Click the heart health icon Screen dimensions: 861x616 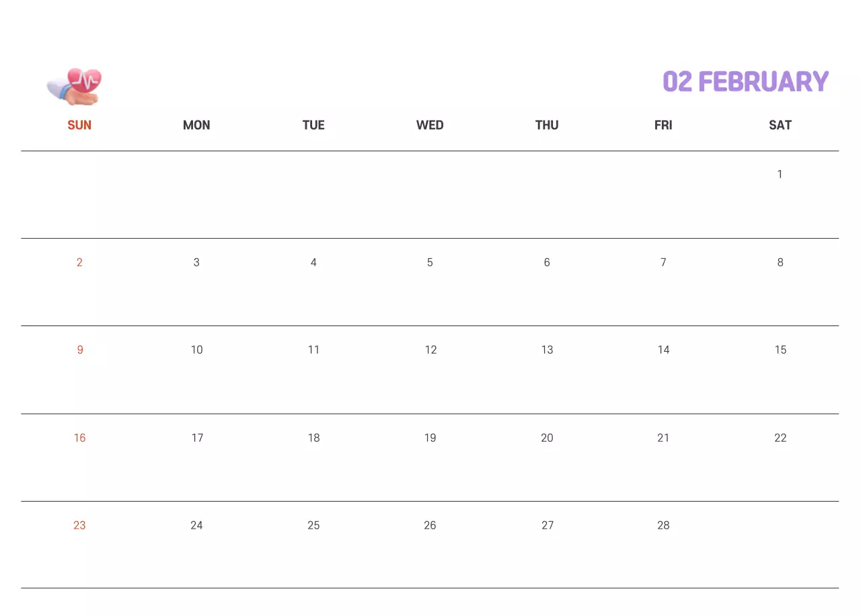tap(74, 87)
